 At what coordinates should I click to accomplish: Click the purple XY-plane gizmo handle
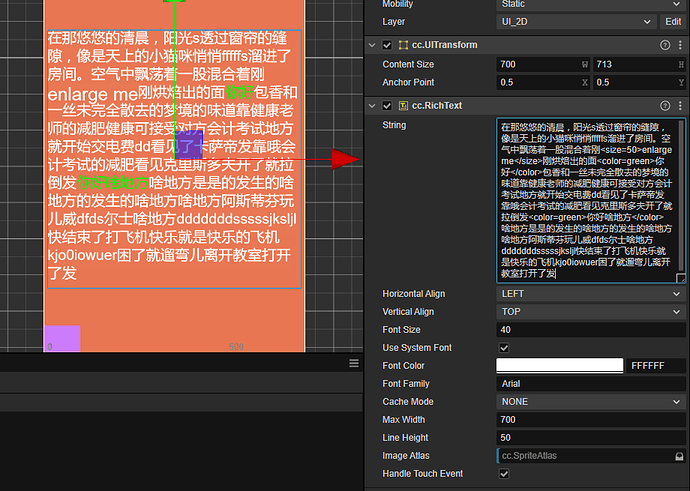pos(189,144)
